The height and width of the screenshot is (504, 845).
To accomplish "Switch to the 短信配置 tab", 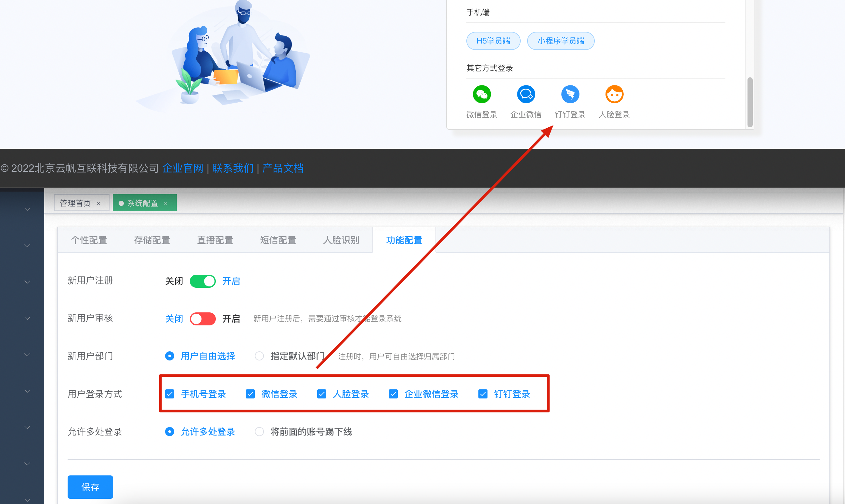I will coord(278,240).
